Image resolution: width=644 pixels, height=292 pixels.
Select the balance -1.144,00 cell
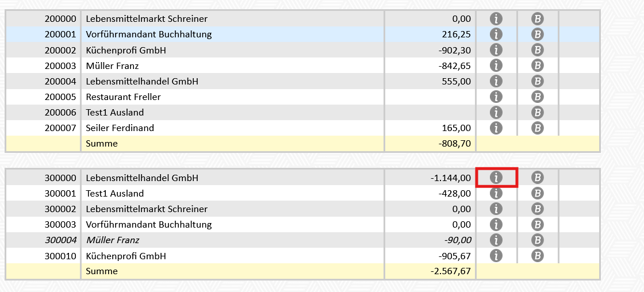(x=451, y=178)
